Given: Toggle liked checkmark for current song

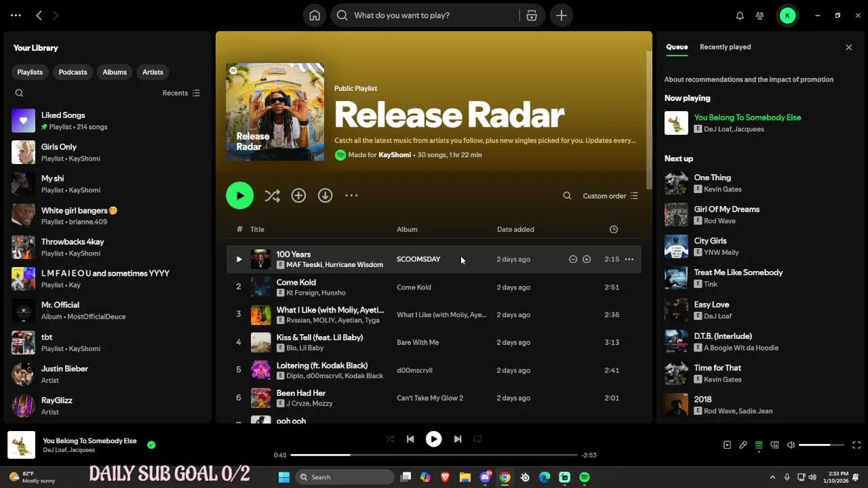Looking at the screenshot, I should coord(151,445).
